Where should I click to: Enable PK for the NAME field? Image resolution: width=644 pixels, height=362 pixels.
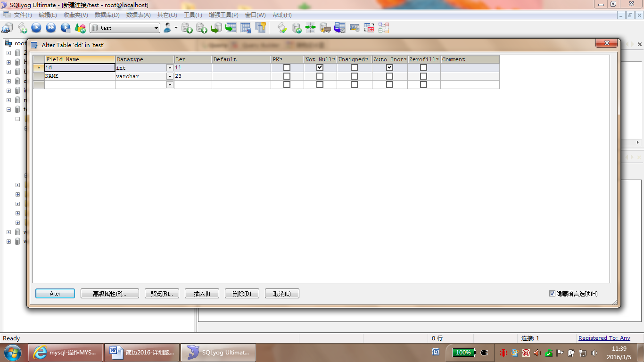[287, 76]
